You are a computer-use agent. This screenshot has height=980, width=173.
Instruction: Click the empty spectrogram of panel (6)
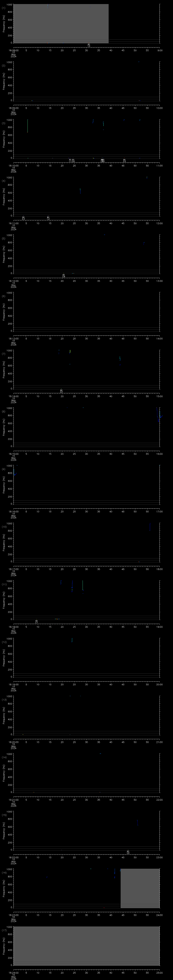point(86,312)
